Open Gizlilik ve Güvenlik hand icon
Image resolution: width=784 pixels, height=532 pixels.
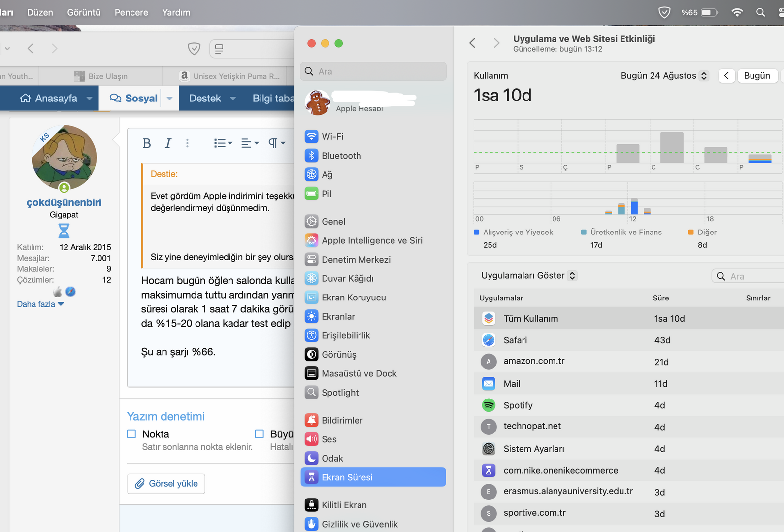[x=311, y=524]
